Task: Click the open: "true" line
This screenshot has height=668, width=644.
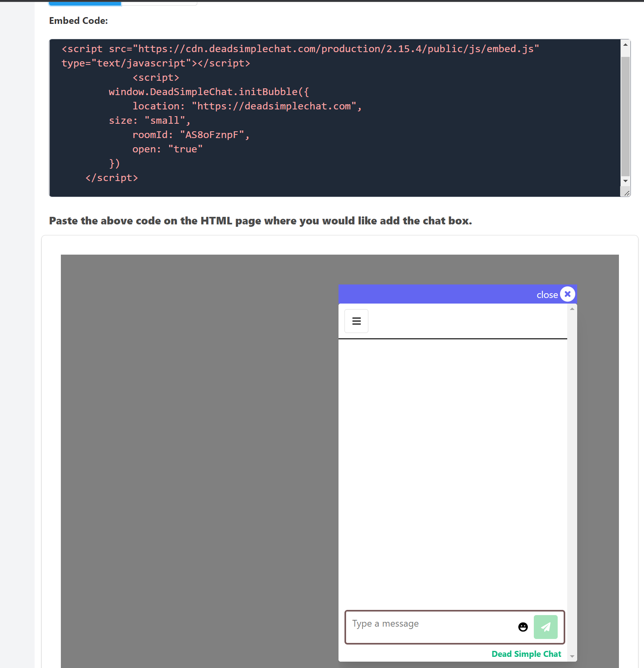Action: point(167,149)
